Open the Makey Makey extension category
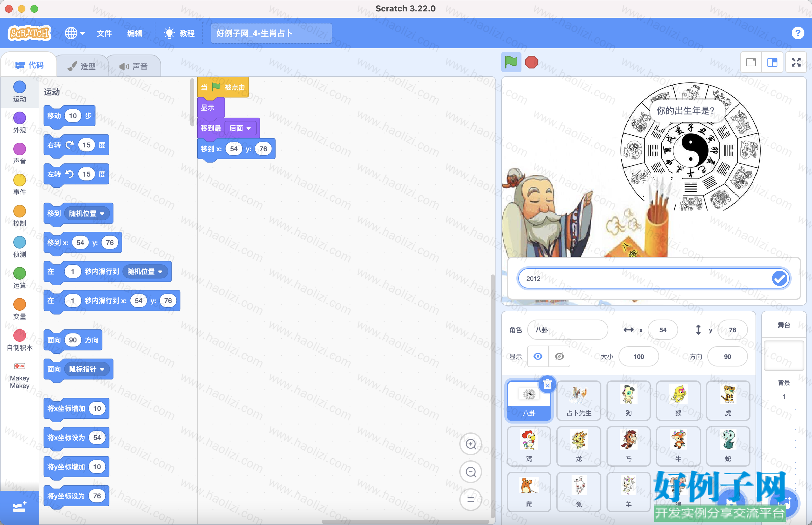This screenshot has width=812, height=525. coord(19,376)
